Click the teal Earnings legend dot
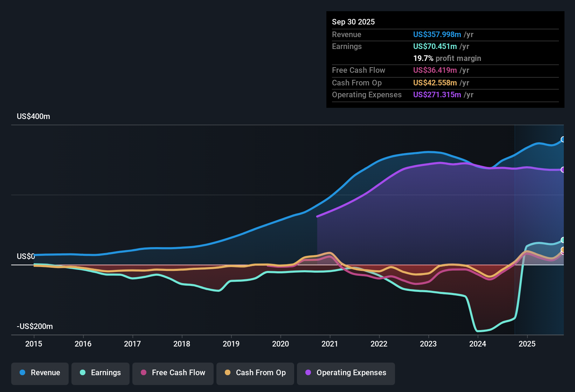575x392 pixels. 82,373
